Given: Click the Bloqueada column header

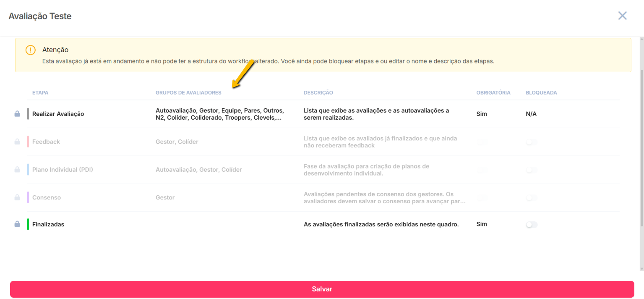Looking at the screenshot, I should point(541,93).
